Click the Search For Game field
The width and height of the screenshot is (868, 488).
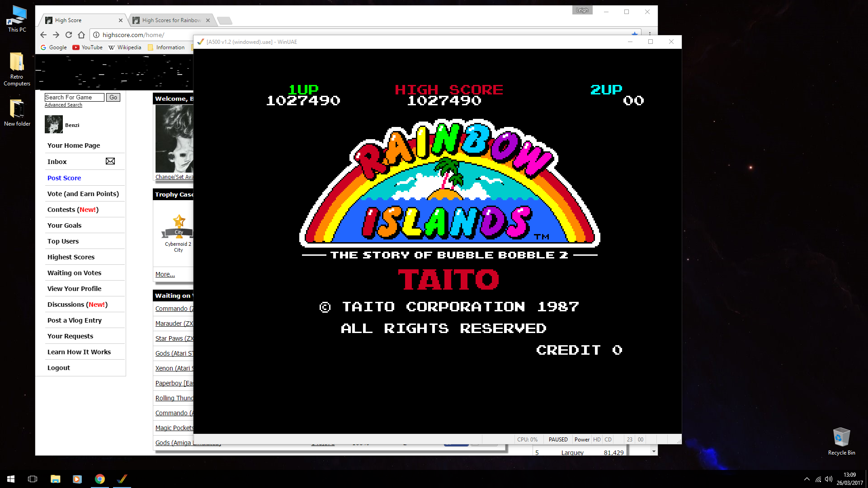(74, 98)
